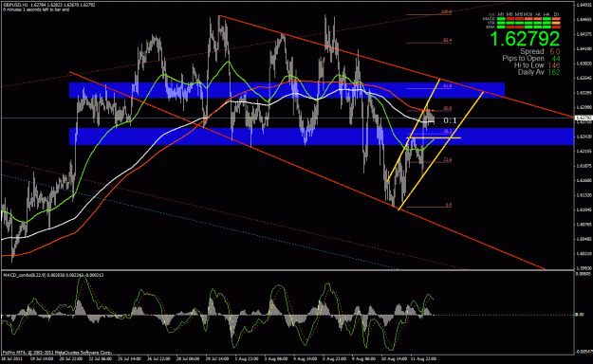
Task: Click the MACD indicator cell for D1
Action: 556,19
